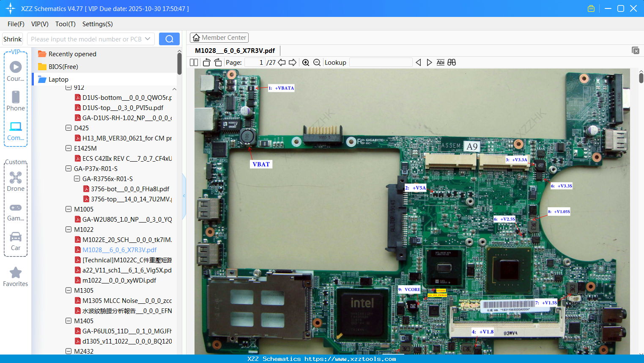The image size is (644, 363).
Task: Open the Courses category in the VIP sidebar
Action: click(x=16, y=71)
